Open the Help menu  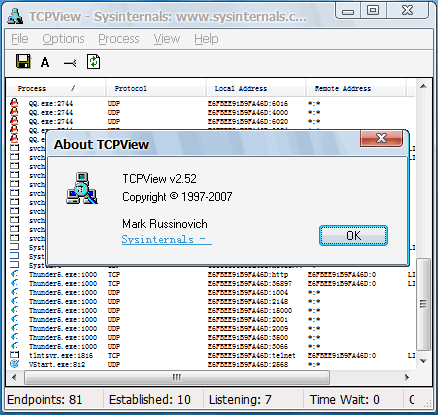coord(206,39)
